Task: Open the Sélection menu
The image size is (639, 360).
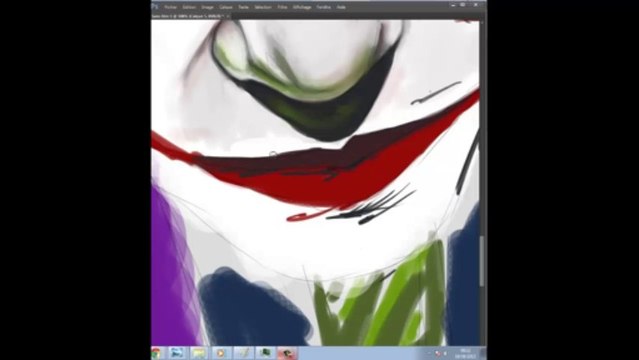Action: pyautogui.click(x=263, y=7)
